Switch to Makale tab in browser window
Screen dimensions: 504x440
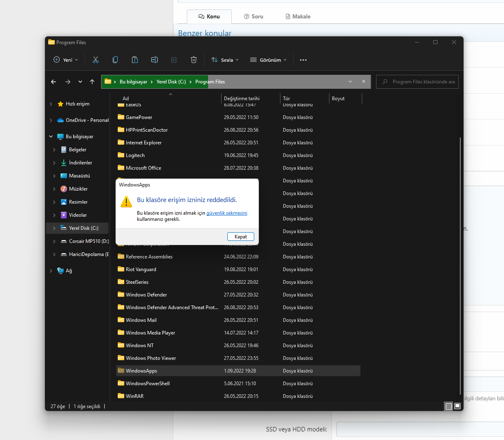pos(298,16)
